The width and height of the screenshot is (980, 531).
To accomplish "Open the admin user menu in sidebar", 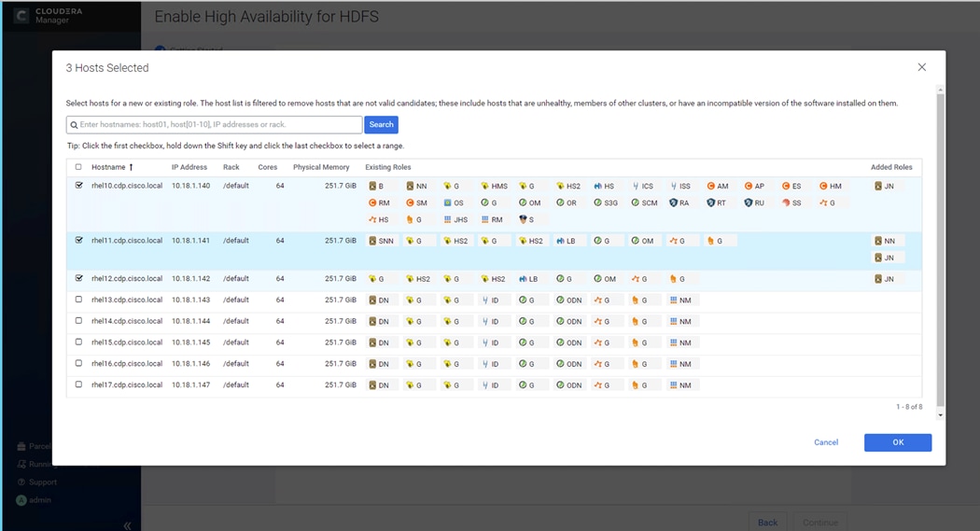I will 34,500.
